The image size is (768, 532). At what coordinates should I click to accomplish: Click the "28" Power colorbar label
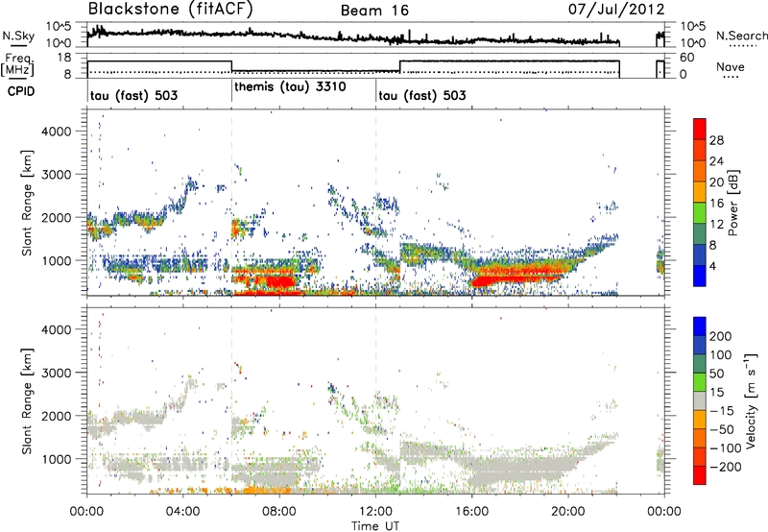click(x=716, y=140)
